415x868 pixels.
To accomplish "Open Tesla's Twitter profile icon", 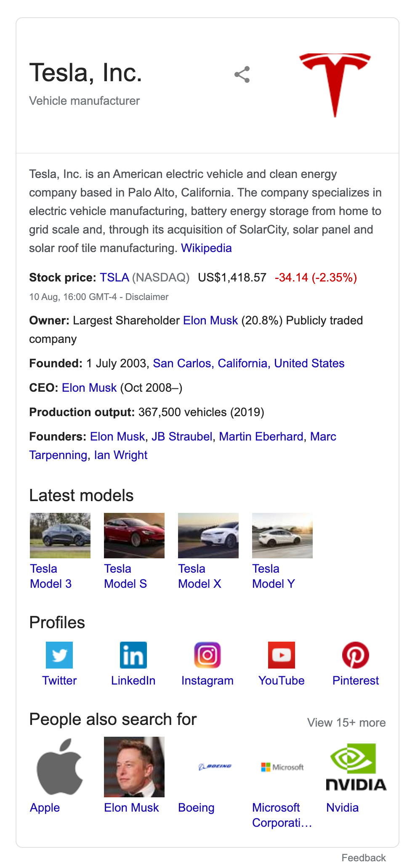I will [59, 655].
